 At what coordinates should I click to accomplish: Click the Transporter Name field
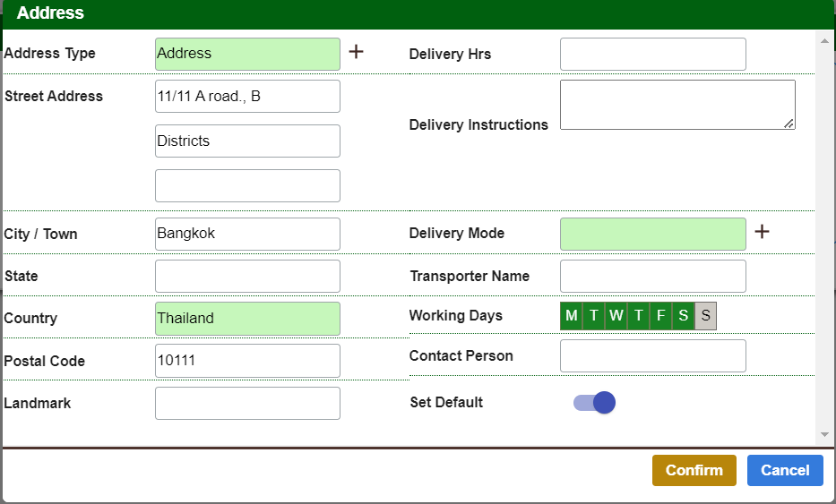(x=652, y=277)
